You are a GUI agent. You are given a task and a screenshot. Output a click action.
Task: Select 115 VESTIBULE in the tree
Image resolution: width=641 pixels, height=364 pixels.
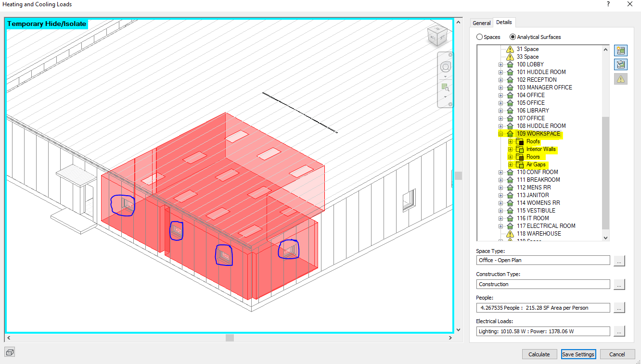pos(536,211)
